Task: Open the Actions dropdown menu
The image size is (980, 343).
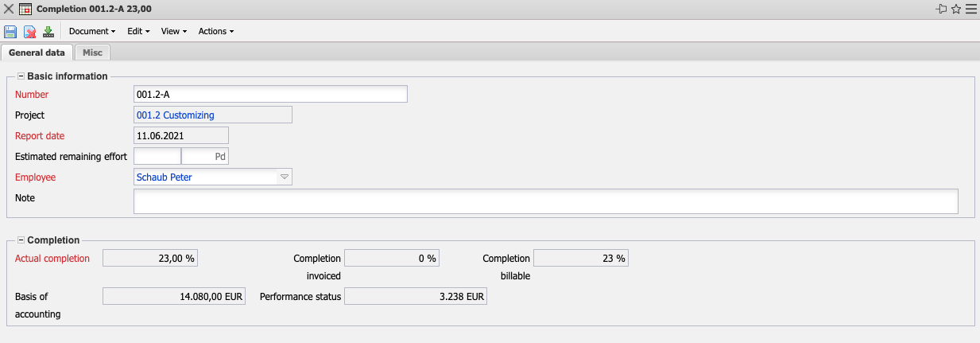Action: 215,32
